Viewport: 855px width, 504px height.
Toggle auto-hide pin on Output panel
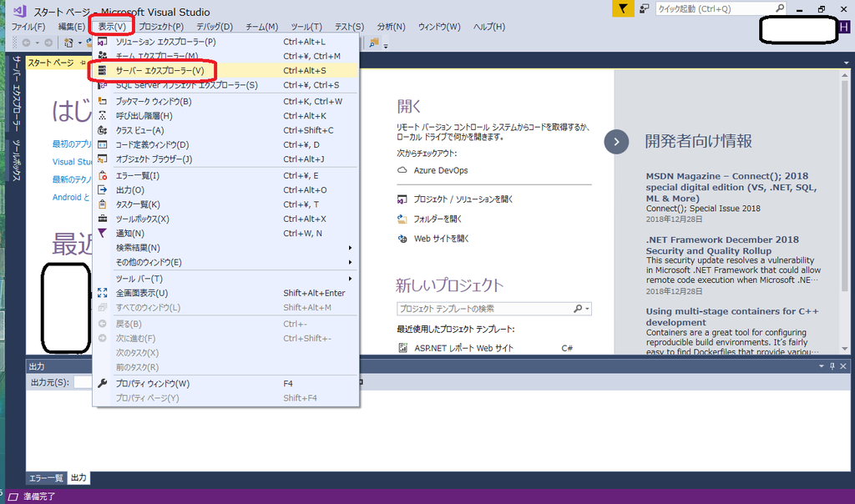coord(832,366)
